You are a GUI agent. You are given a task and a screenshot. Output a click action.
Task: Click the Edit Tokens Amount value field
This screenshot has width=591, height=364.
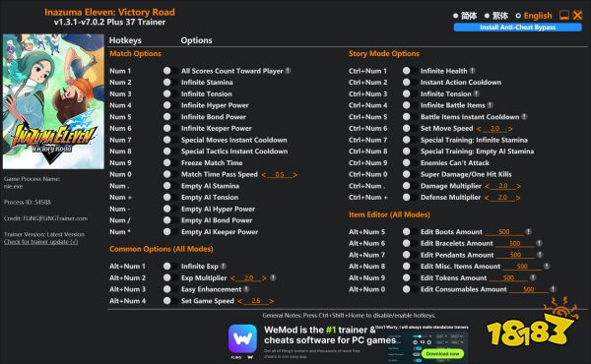508,278
